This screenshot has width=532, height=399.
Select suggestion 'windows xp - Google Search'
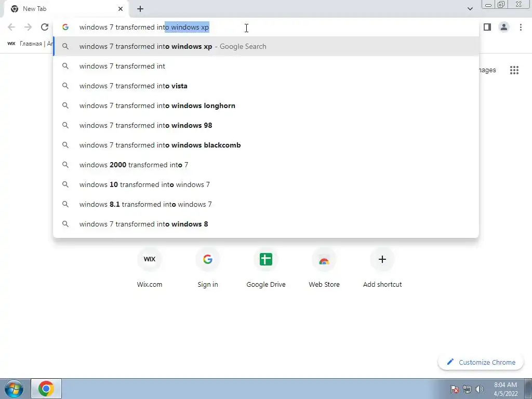[266, 46]
